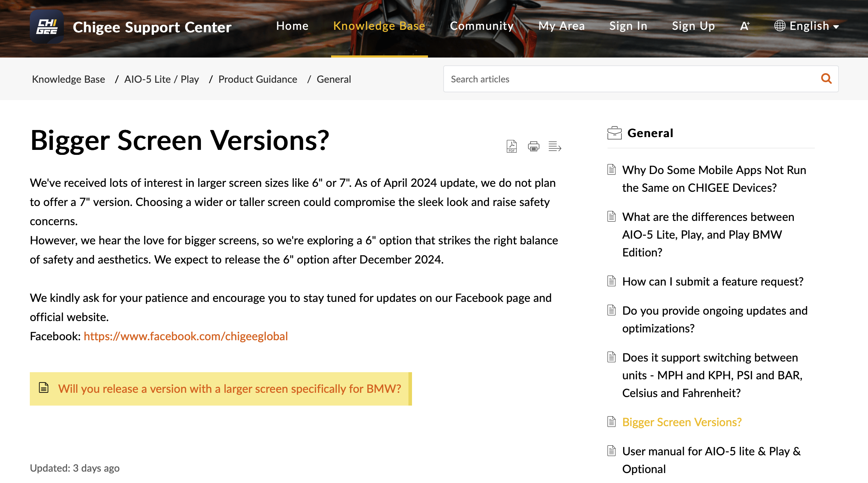Open 'Will you release a version...BMW?' article

click(x=230, y=389)
